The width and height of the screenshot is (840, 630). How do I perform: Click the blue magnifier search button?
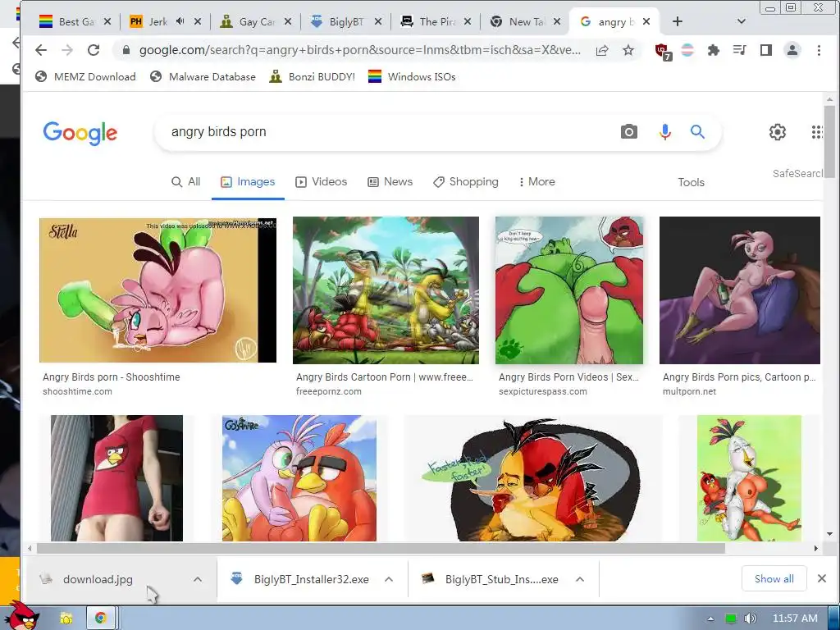coord(697,132)
